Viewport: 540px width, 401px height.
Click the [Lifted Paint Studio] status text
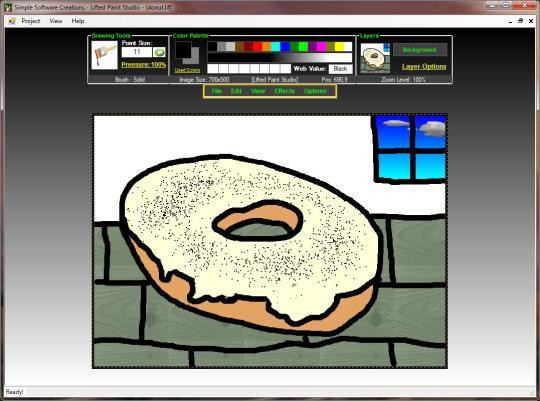pos(275,80)
